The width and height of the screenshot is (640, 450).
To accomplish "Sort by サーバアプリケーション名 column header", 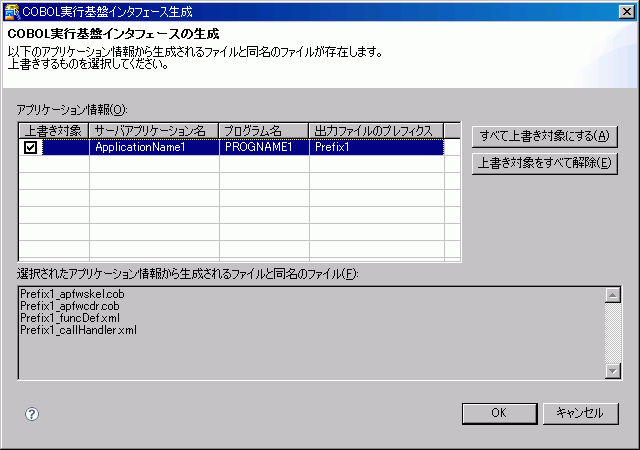I will pos(154,130).
